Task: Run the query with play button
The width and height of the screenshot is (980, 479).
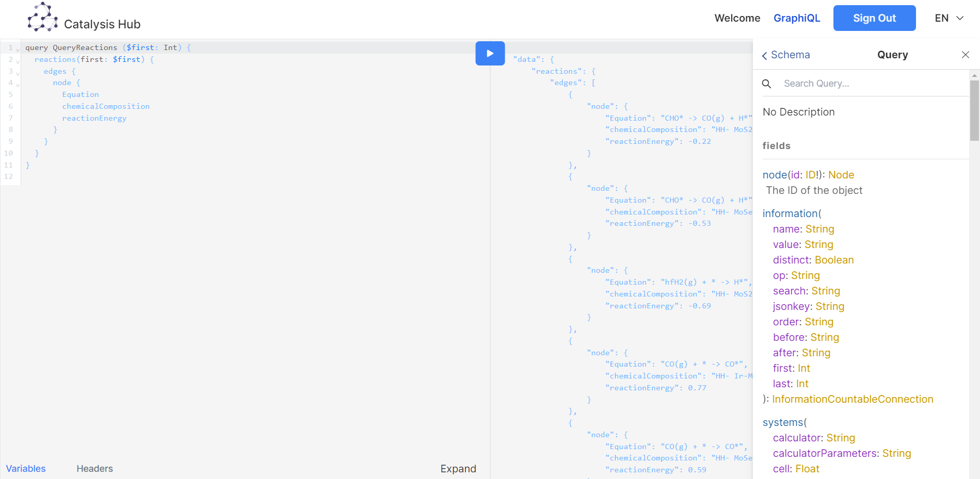Action: (490, 53)
